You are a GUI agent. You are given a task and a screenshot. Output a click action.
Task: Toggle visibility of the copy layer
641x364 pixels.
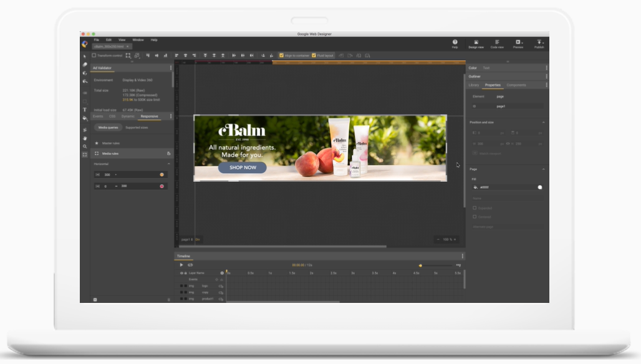181,292
